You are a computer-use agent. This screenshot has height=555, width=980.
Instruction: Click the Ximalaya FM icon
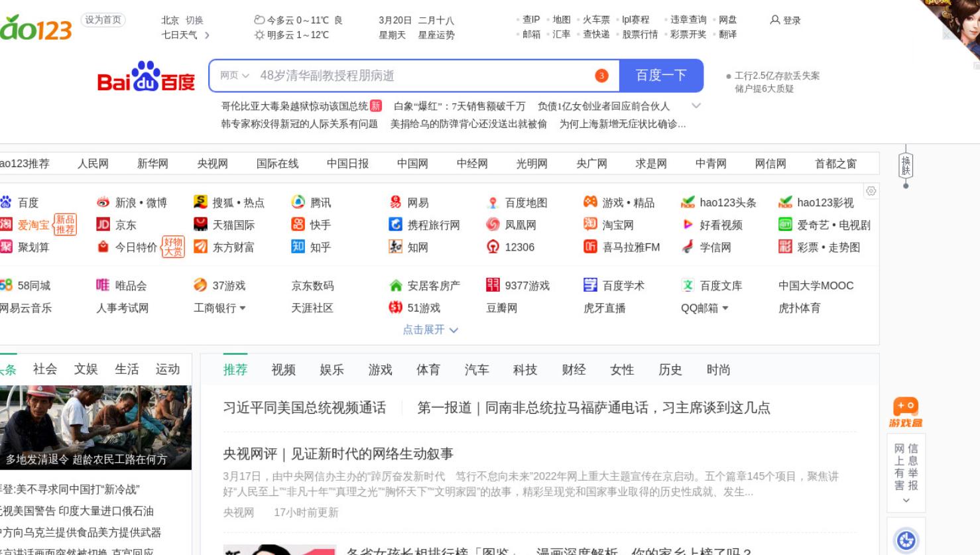pyautogui.click(x=590, y=247)
